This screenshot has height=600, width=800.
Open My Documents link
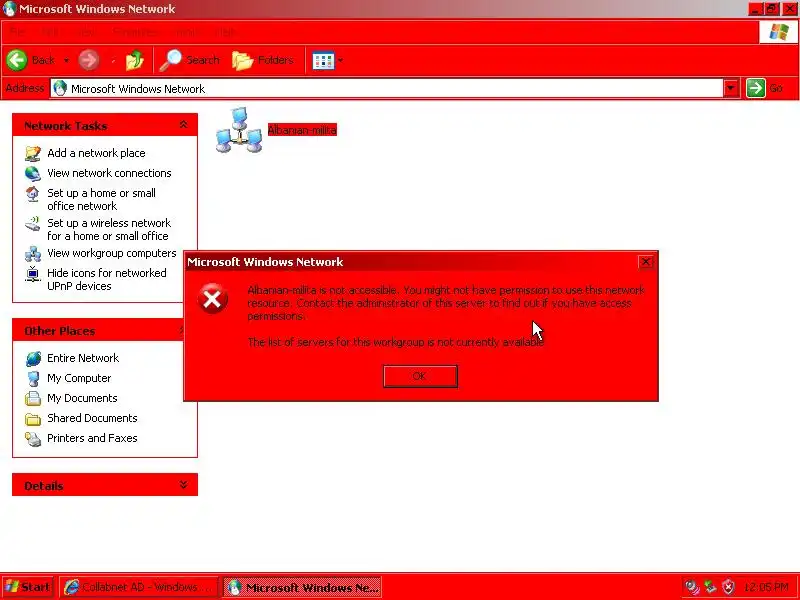[x=82, y=398]
